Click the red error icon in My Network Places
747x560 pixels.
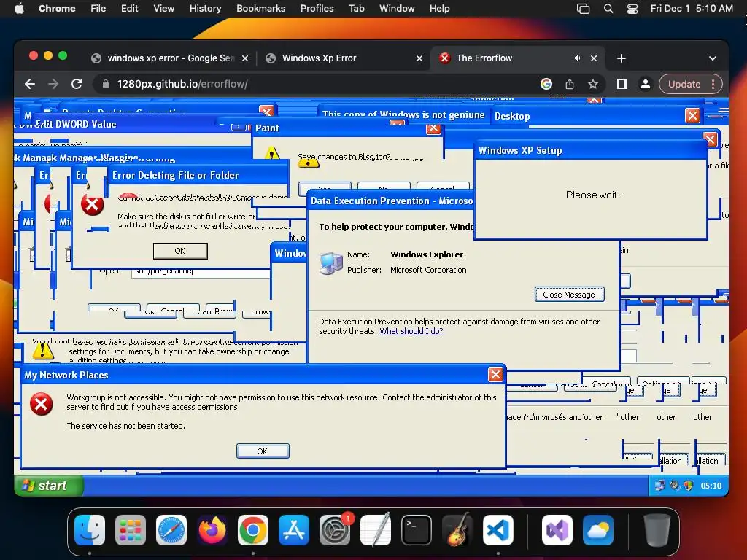coord(42,404)
